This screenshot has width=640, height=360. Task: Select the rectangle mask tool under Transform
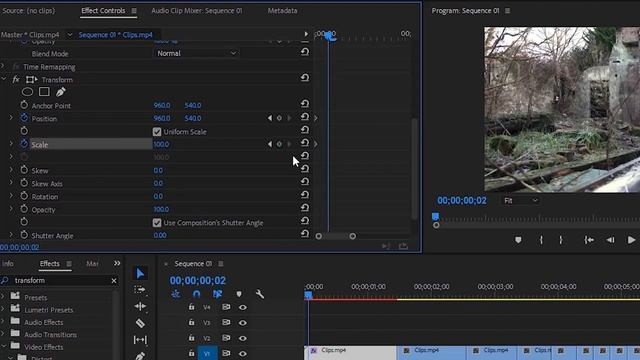44,92
